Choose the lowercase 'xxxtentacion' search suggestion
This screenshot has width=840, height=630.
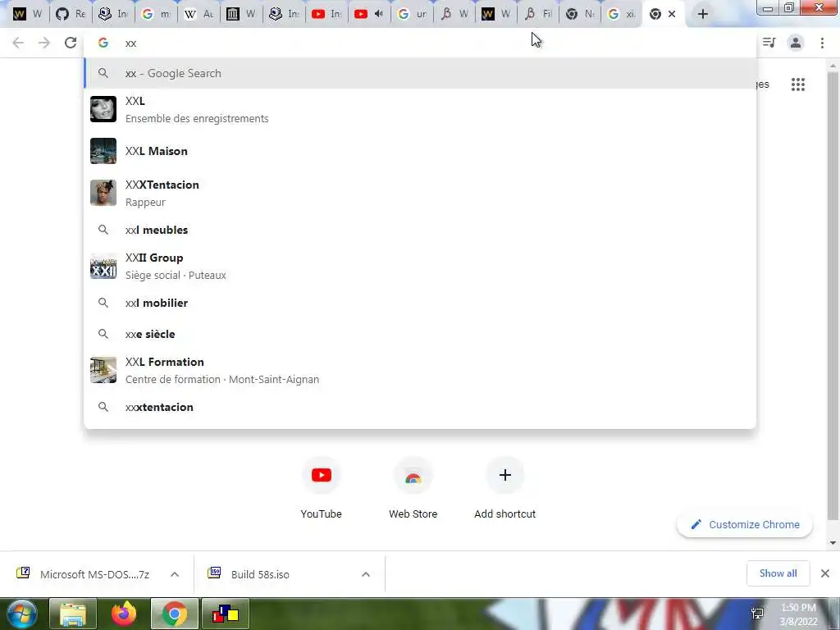[420, 407]
